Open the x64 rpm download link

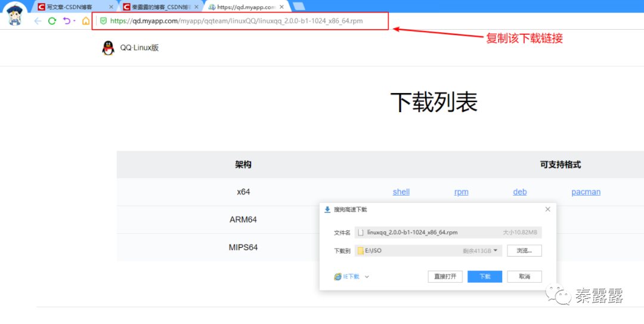pyautogui.click(x=461, y=192)
